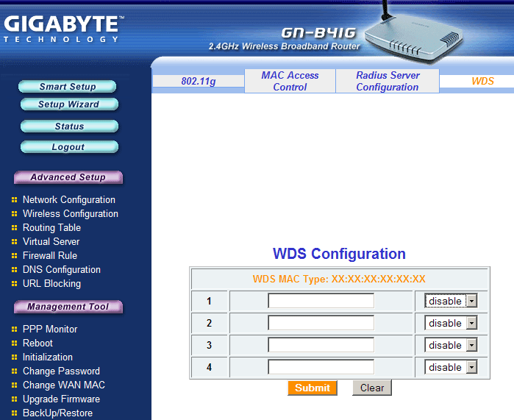Focus the WDS MAC field for entry 3

pyautogui.click(x=321, y=345)
